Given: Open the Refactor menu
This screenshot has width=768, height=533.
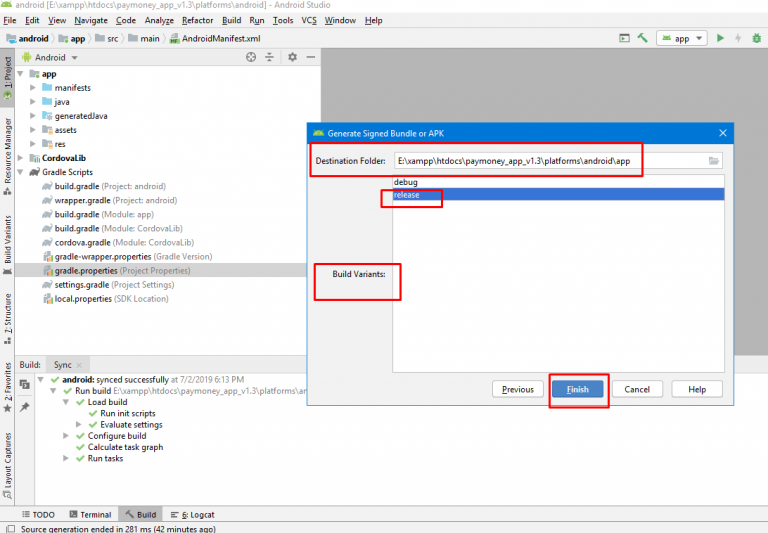Looking at the screenshot, I should tap(197, 20).
